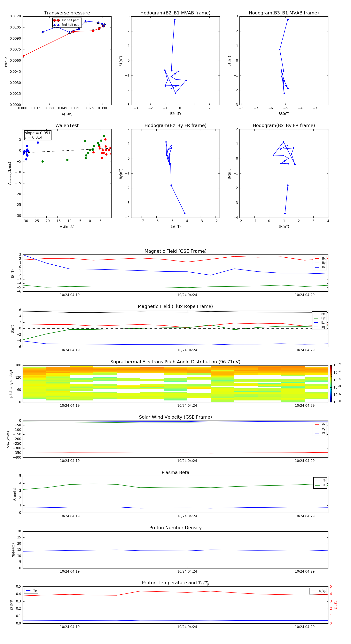Screen dimensions: 351x644
Task: Click the 'Plasma Beta' plot title
Action: [175, 472]
